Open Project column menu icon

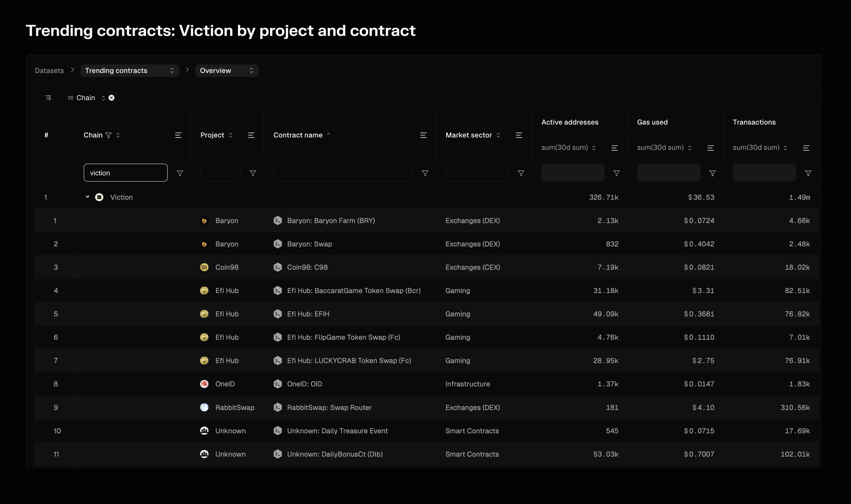tap(251, 135)
